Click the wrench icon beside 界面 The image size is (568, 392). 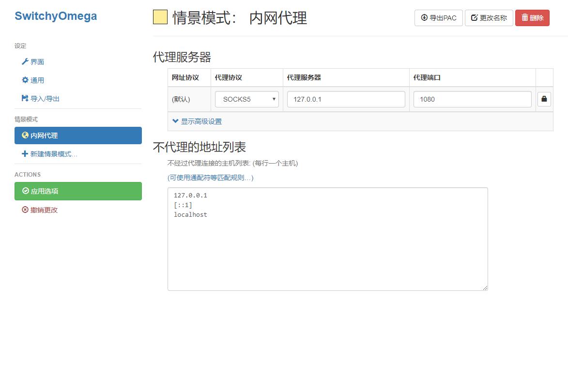[x=25, y=61]
